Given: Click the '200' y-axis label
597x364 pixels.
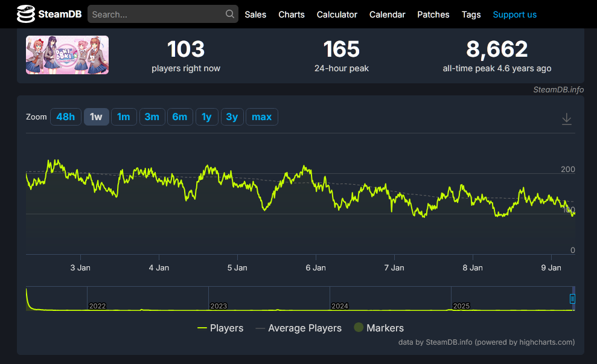Looking at the screenshot, I should click(567, 170).
